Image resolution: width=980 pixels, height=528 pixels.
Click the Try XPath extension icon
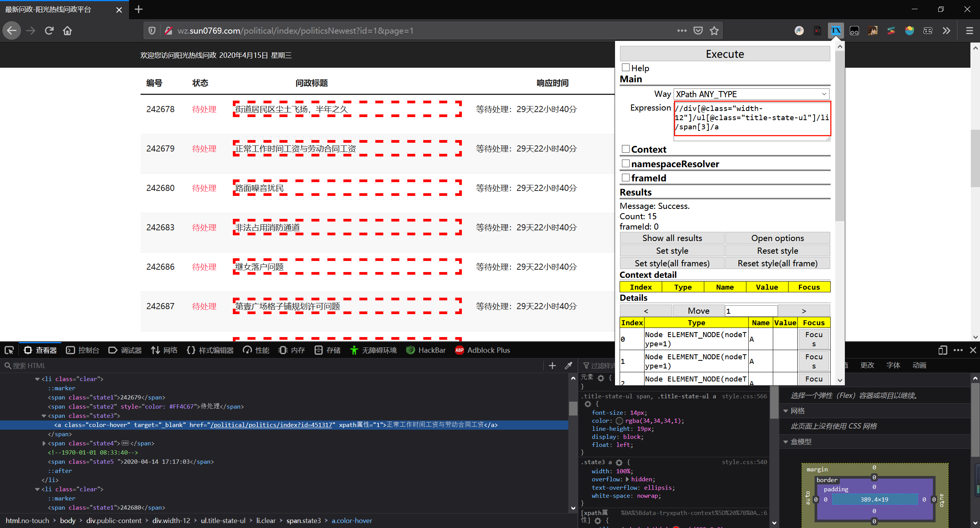coord(836,31)
